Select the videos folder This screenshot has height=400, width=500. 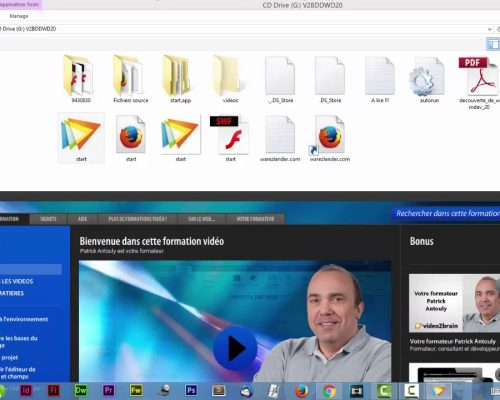tap(230, 79)
